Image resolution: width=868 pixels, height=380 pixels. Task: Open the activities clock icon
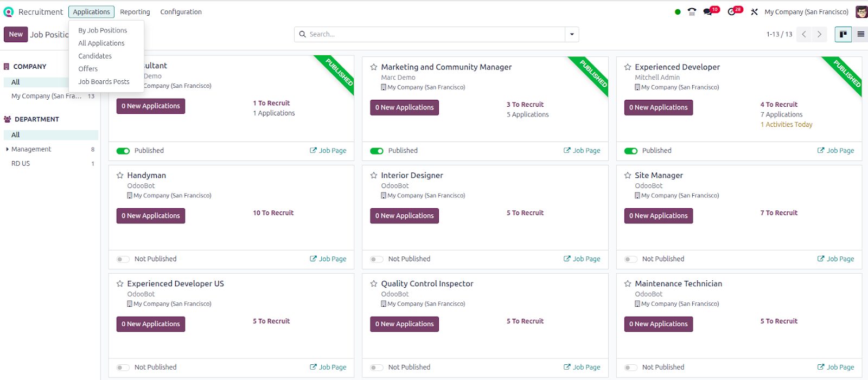[732, 12]
